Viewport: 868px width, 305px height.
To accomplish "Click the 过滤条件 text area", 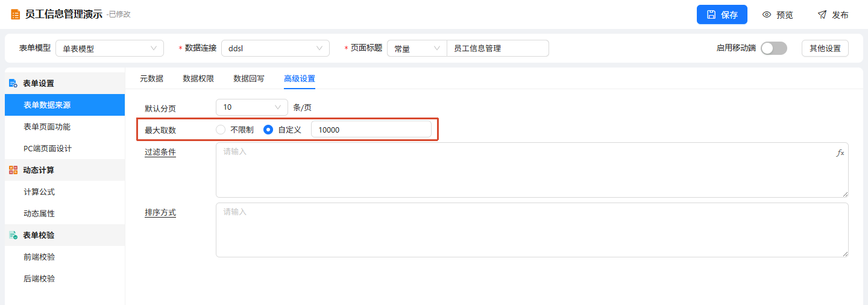I will 532,170.
